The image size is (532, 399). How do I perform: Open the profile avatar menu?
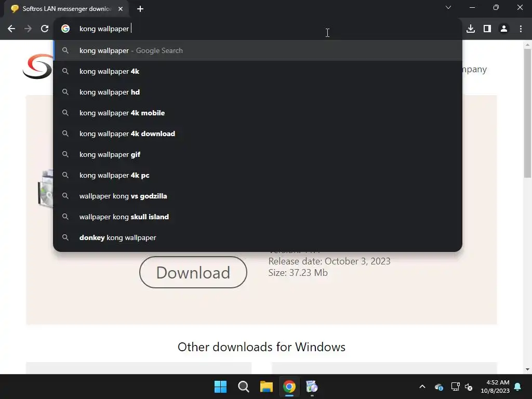tap(504, 29)
